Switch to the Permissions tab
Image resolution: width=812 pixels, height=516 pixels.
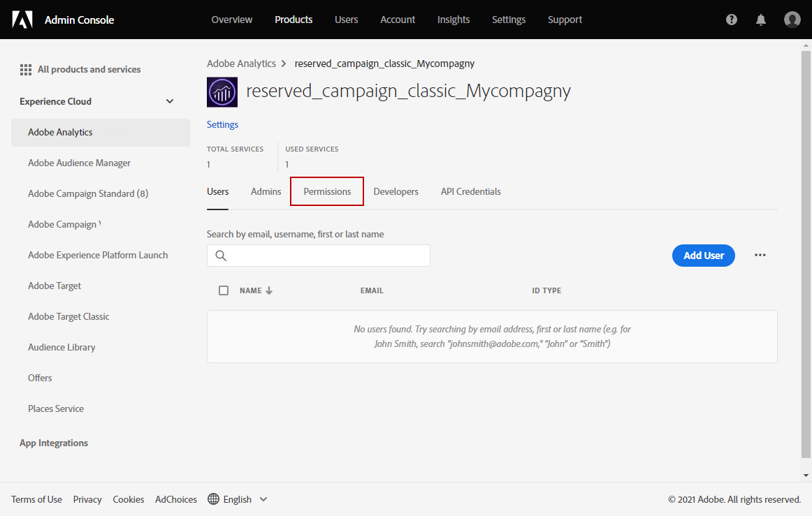click(x=327, y=191)
